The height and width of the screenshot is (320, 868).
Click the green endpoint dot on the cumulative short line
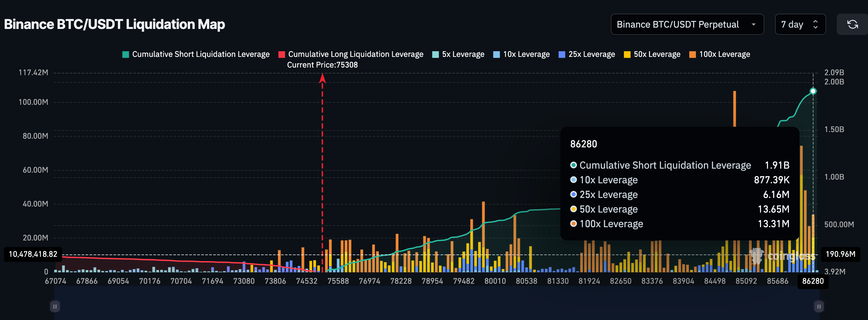coord(813,91)
